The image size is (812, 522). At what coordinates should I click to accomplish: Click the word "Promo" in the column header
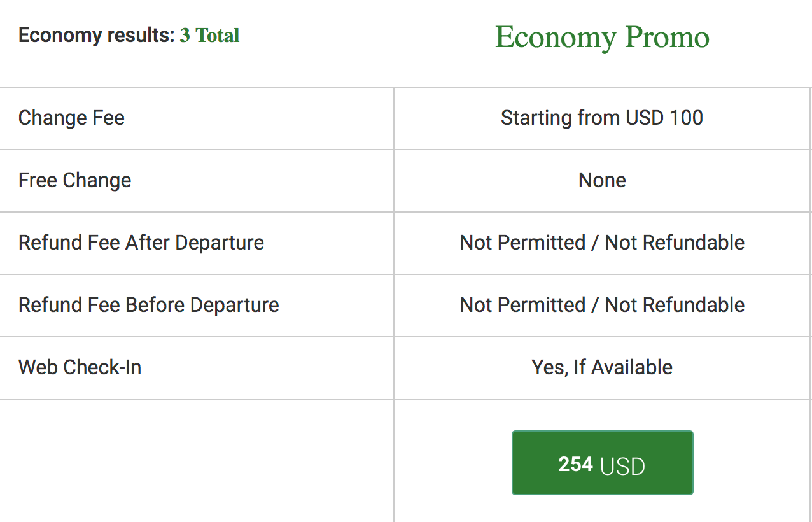pos(667,37)
